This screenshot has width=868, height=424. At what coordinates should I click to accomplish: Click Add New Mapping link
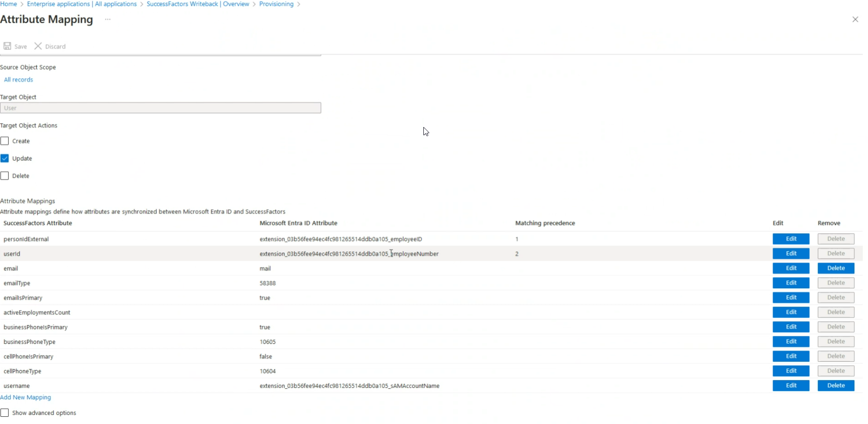click(x=26, y=397)
